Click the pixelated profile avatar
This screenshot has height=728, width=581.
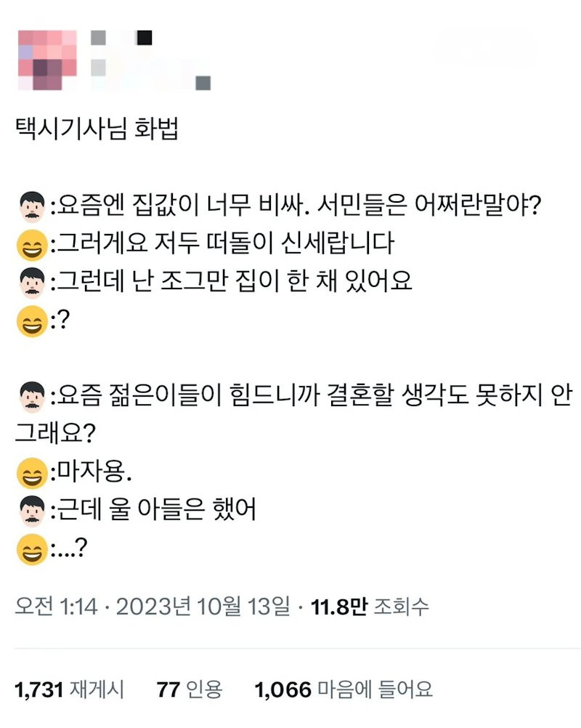point(46,60)
